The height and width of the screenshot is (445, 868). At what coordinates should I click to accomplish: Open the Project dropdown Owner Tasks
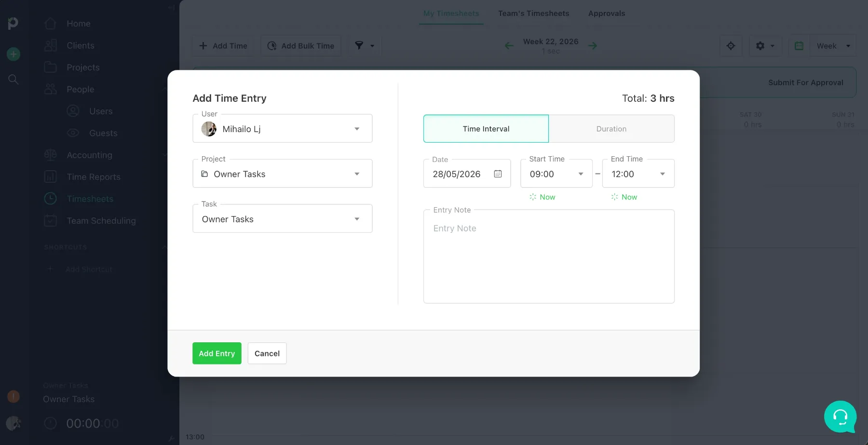click(x=283, y=174)
